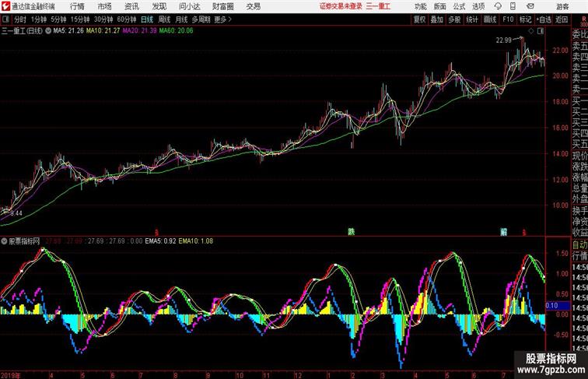Viewport: 588px width, 379px height.
Task: Open the 功能 menu
Action: 421,6
